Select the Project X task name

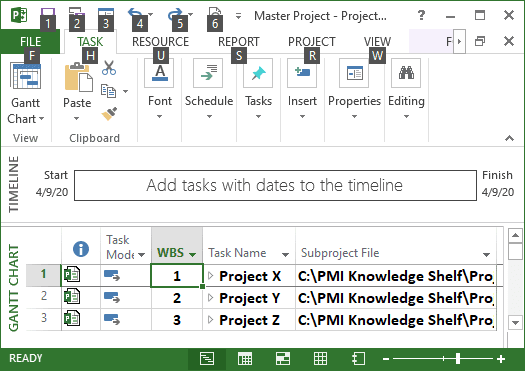click(x=250, y=276)
